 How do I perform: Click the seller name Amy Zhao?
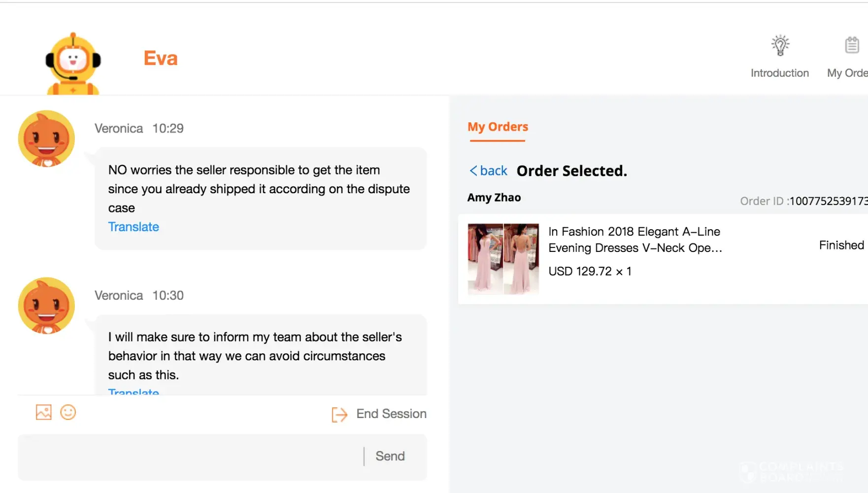(x=494, y=198)
